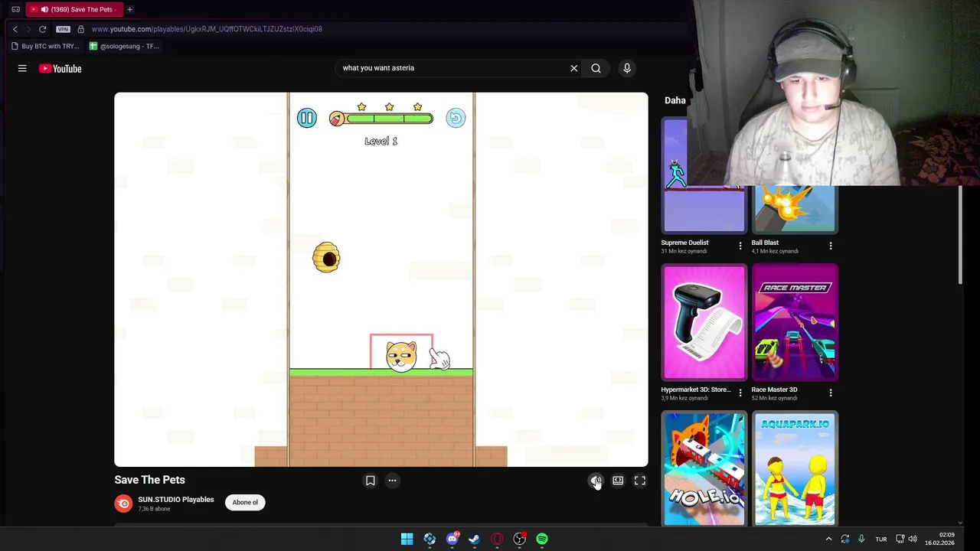Viewport: 980px width, 551px height.
Task: Reload the page with the refresh icon
Action: (43, 29)
